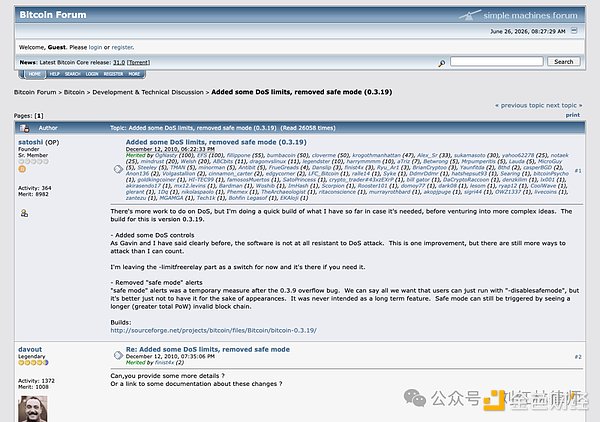Open TheArchaeologist's profile in merit list
The image size is (600, 422).
pos(284,192)
